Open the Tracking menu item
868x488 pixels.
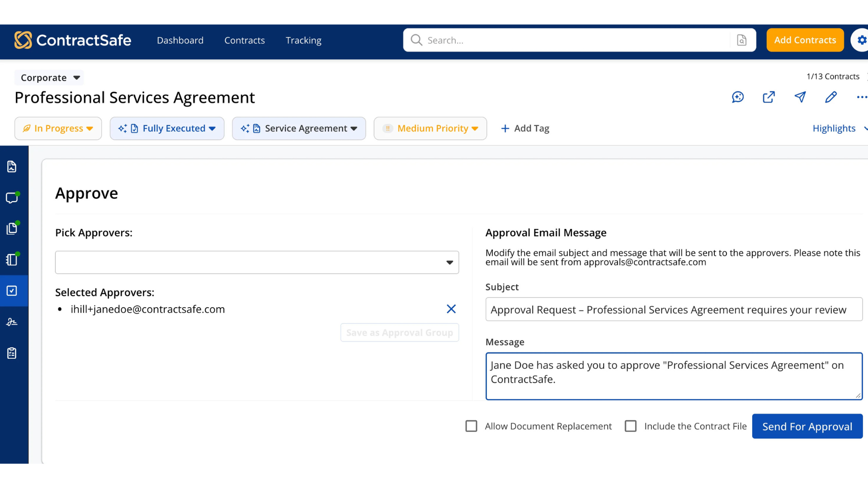coord(303,40)
